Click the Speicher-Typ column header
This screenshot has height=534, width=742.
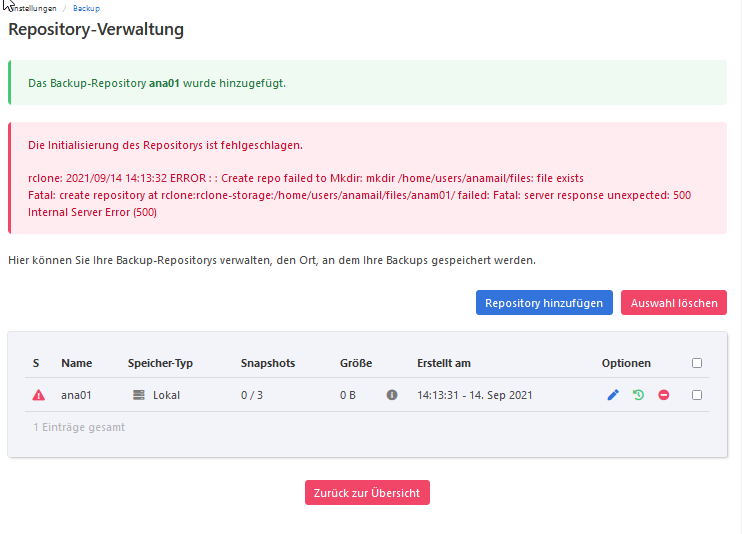point(160,363)
